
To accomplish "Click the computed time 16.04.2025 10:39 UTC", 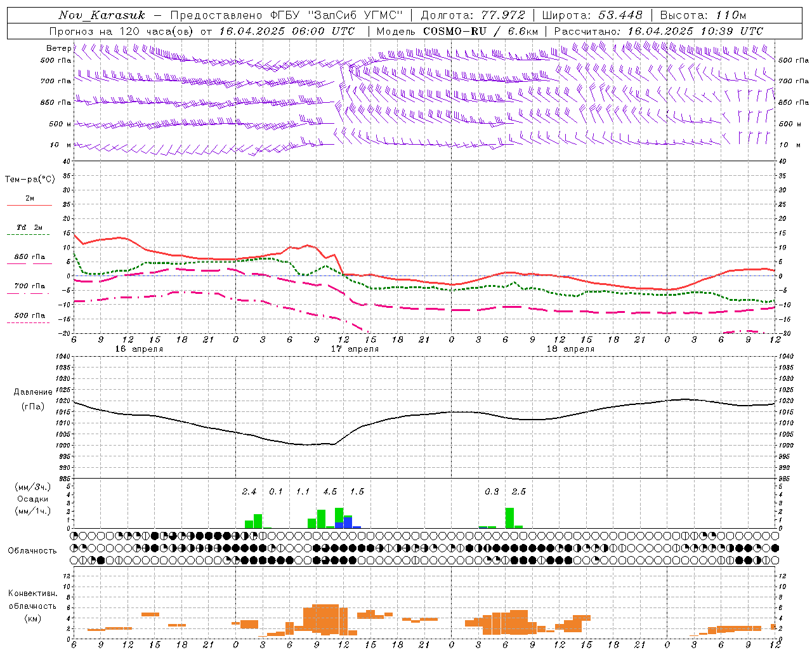I will [695, 31].
